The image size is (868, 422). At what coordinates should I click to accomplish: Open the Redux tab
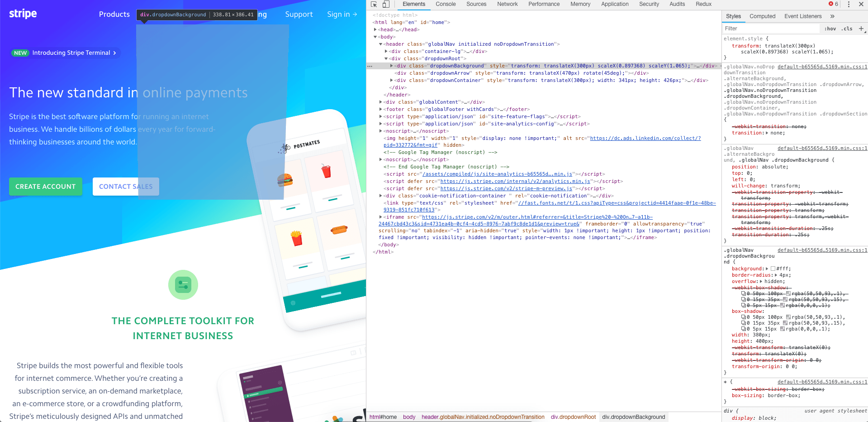703,4
